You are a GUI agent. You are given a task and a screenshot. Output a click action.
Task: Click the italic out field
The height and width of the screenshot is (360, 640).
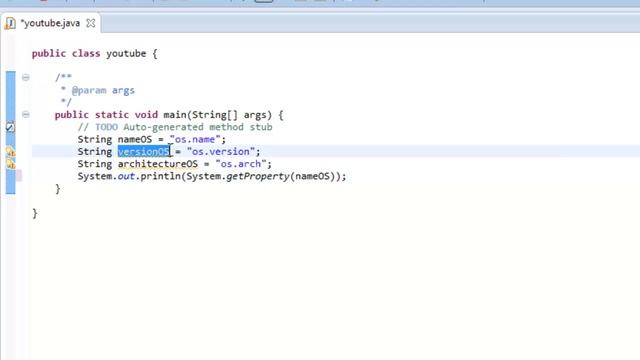pos(126,176)
